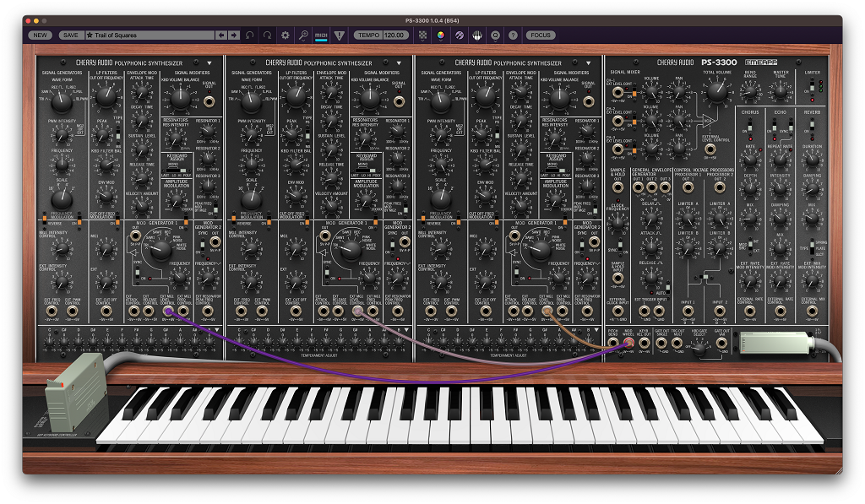Click the FOCUS button
Screen dimensions: 865x504
540,35
